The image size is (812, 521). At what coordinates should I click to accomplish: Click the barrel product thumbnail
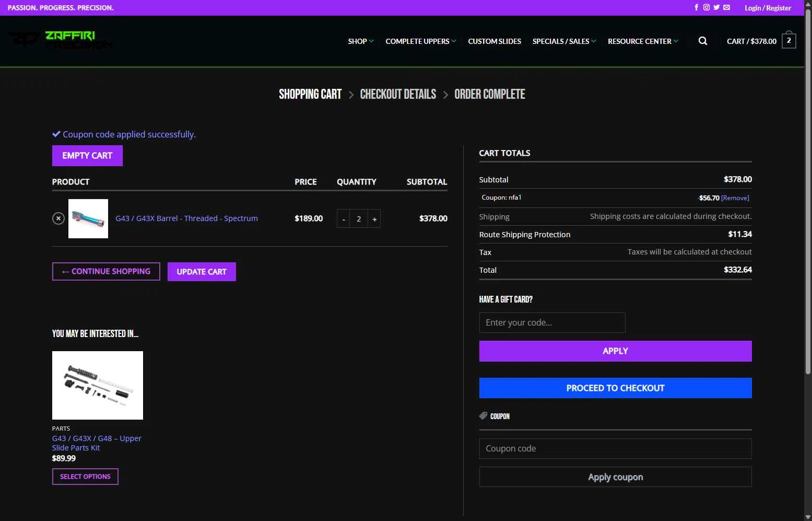tap(88, 218)
